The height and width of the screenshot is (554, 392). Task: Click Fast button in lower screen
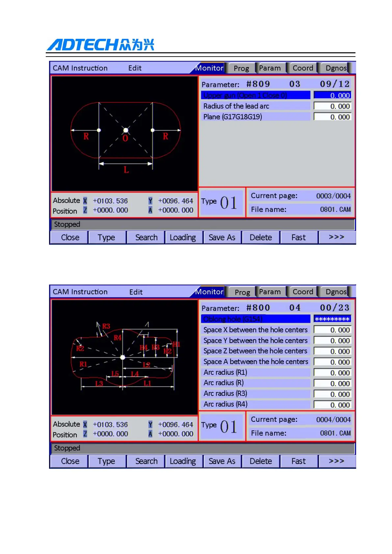click(299, 461)
